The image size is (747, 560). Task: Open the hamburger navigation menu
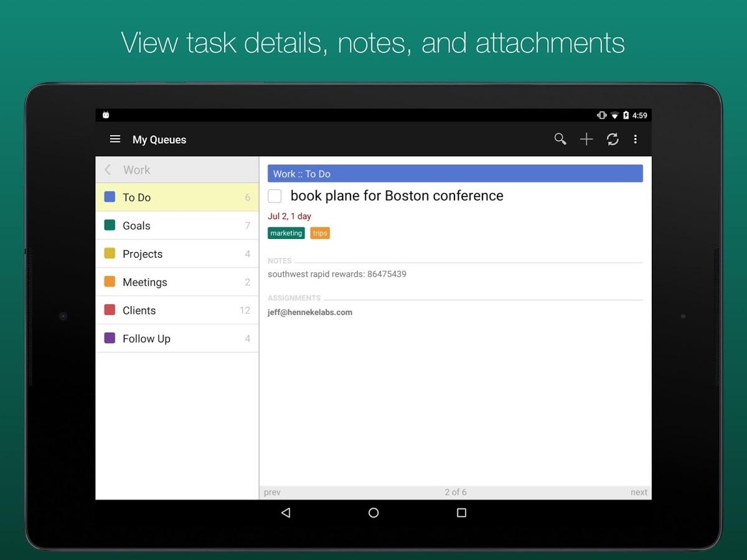click(115, 139)
